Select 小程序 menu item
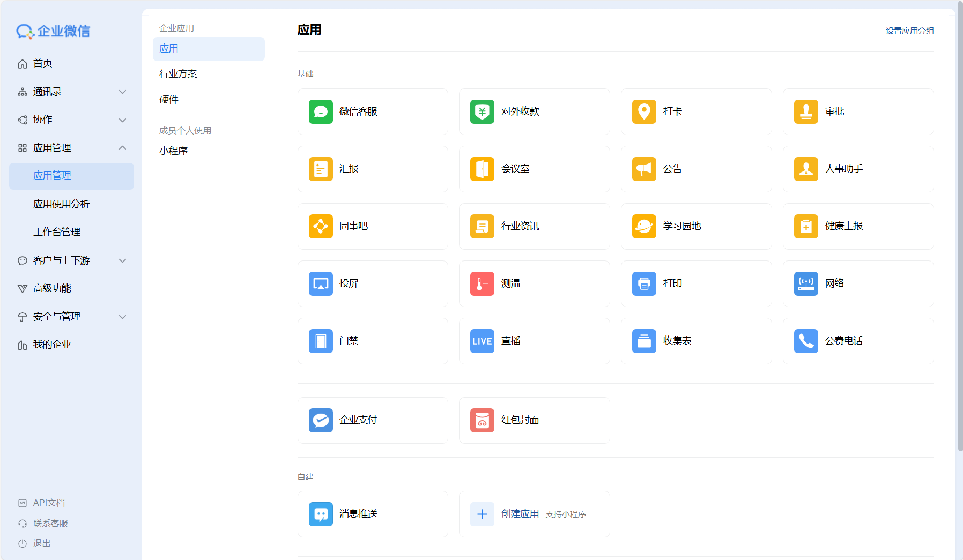This screenshot has width=963, height=560. tap(173, 151)
